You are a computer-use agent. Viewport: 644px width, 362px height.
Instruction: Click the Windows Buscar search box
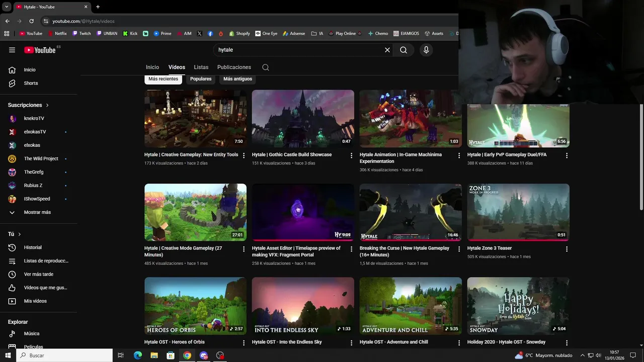click(64, 355)
